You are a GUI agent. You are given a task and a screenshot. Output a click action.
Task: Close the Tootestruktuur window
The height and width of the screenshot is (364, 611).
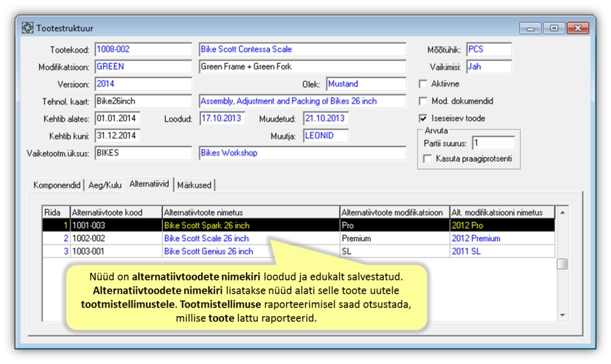(x=577, y=28)
